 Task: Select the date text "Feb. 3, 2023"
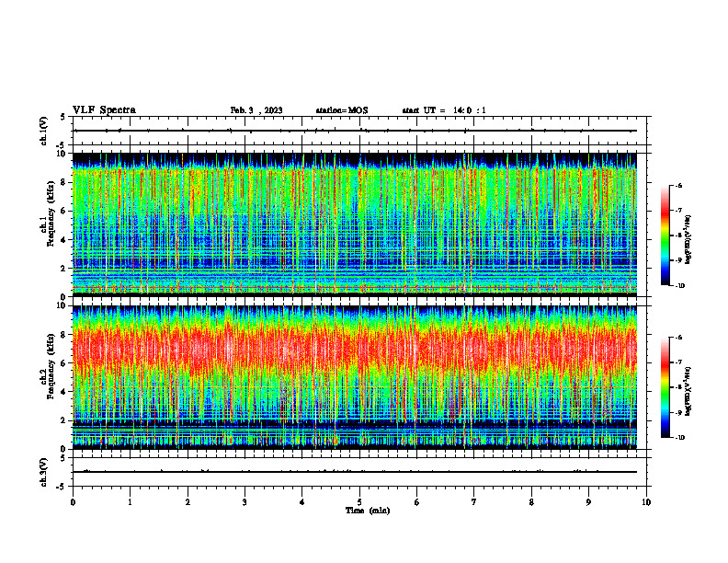tap(256, 110)
